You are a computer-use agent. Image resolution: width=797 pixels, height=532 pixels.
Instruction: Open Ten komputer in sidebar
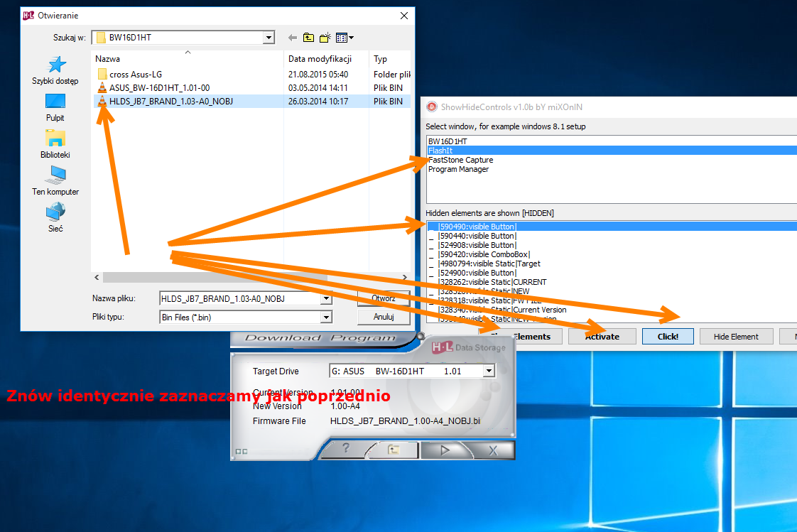55,181
